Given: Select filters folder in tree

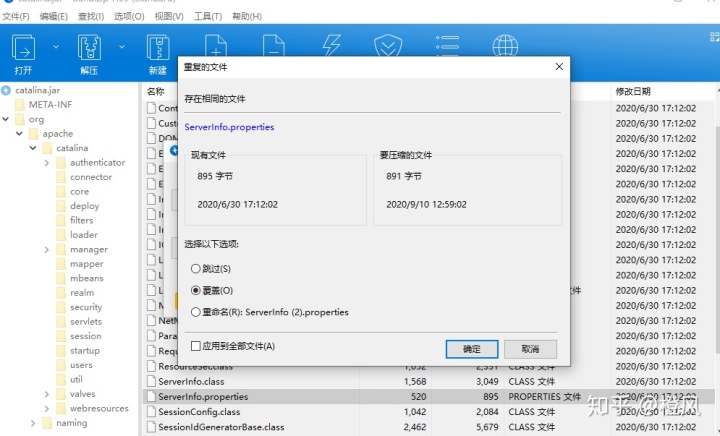Looking at the screenshot, I should pyautogui.click(x=82, y=220).
